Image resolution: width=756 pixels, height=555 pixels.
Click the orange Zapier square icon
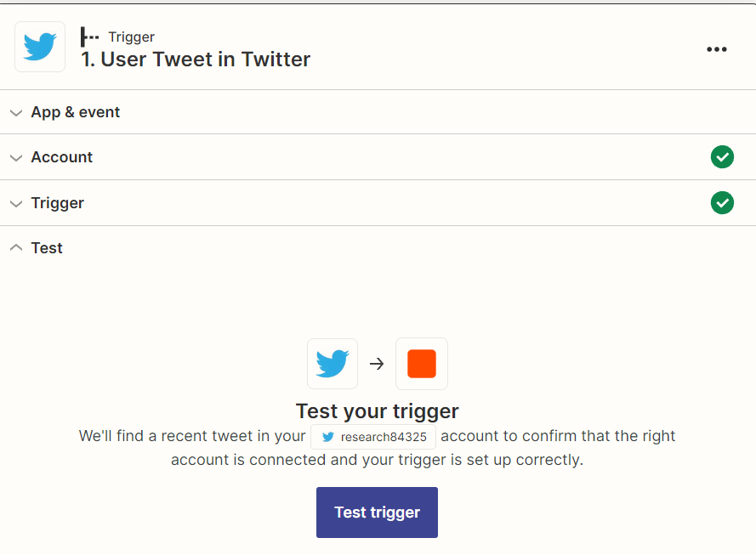(x=422, y=364)
